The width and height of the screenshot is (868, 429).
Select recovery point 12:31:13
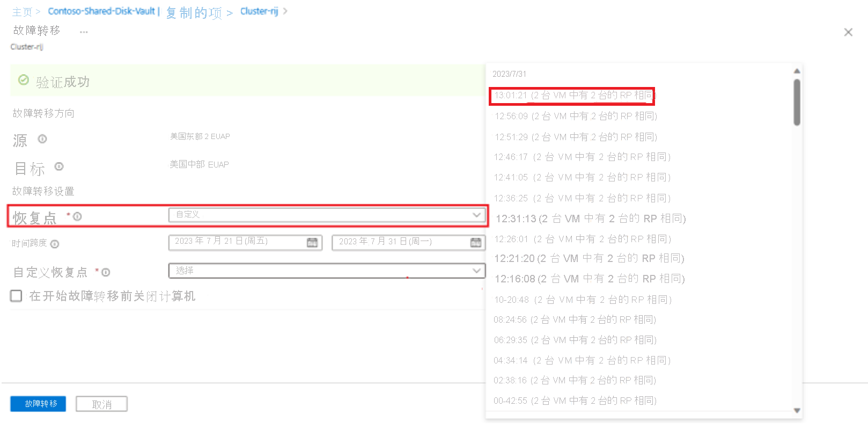591,219
